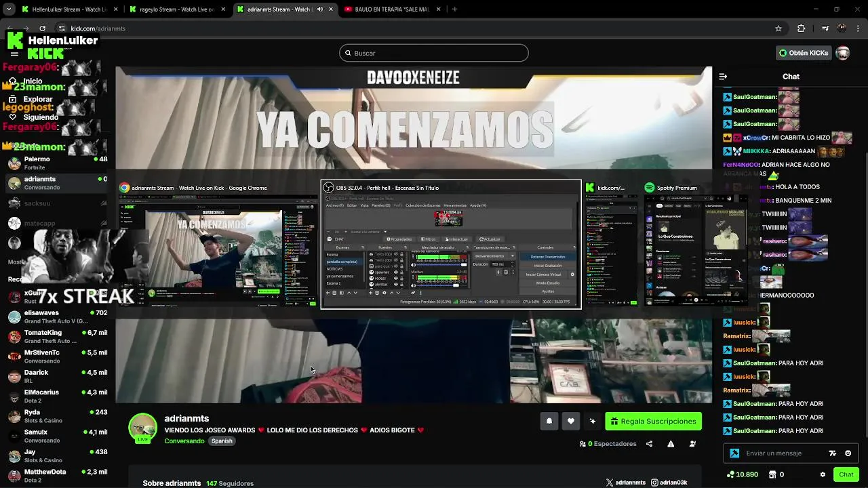Select the OBS 32.0.4 window thumbnail
This screenshot has width=868, height=488.
451,244
